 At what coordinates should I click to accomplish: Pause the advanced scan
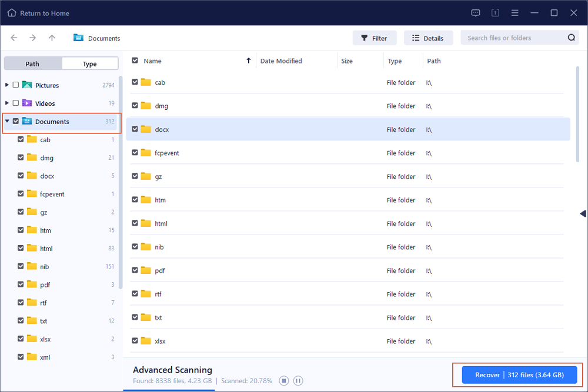298,381
